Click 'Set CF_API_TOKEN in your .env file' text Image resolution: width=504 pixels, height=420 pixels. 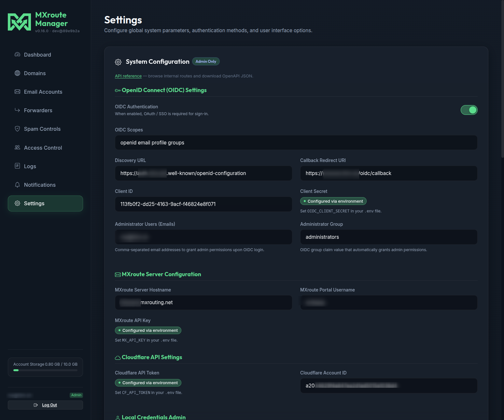point(148,393)
